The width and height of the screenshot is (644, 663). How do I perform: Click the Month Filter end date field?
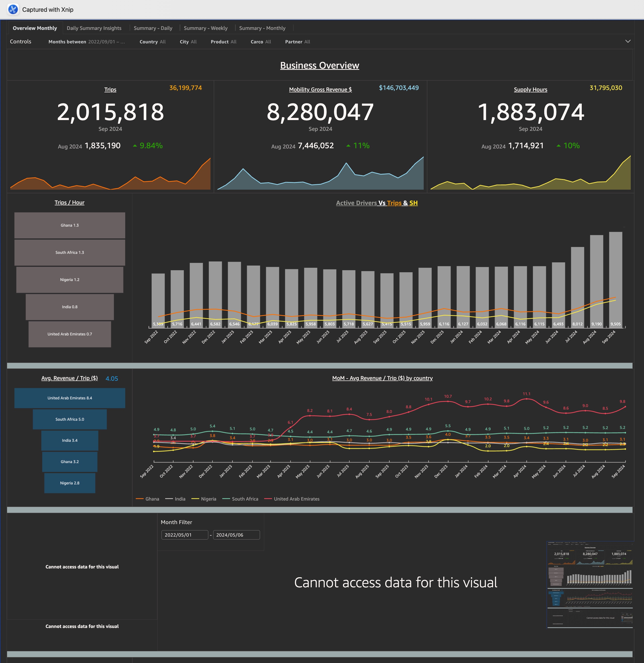pos(236,535)
